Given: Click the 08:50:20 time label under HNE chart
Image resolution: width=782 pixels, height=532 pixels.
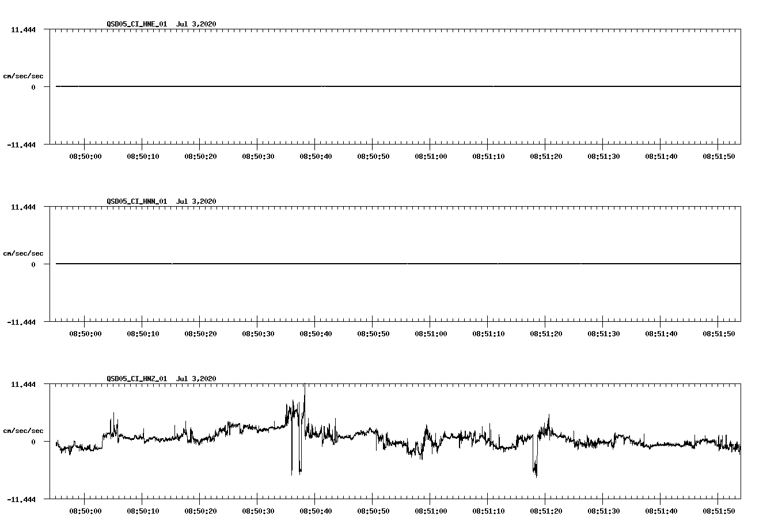Looking at the screenshot, I should click(x=200, y=157).
